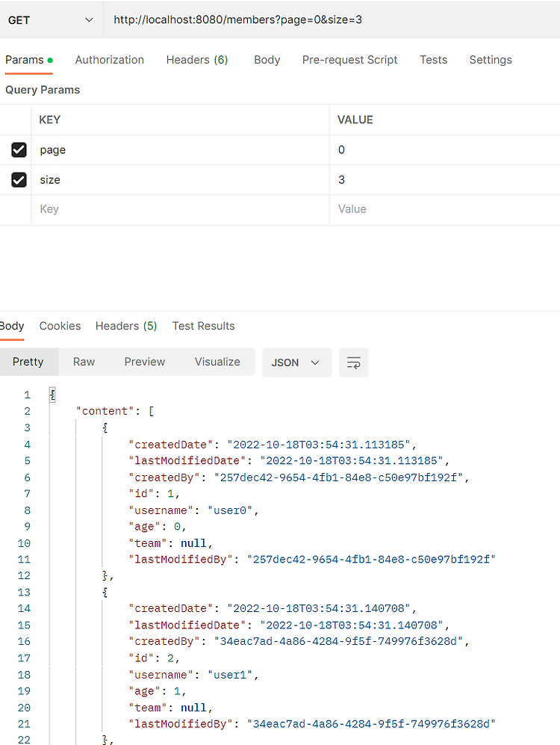This screenshot has height=745, width=560.
Task: Open the Test Results tab
Action: [x=204, y=326]
